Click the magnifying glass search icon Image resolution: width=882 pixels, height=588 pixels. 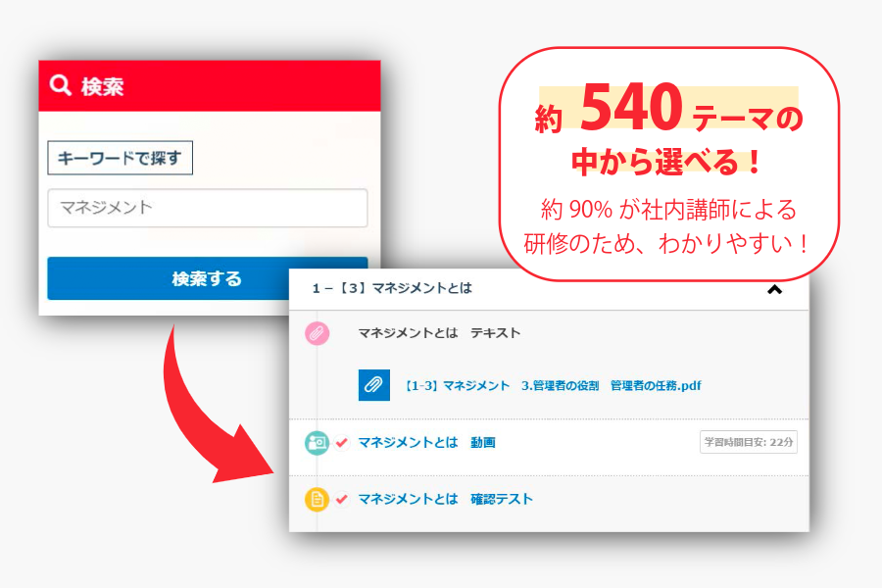(60, 85)
